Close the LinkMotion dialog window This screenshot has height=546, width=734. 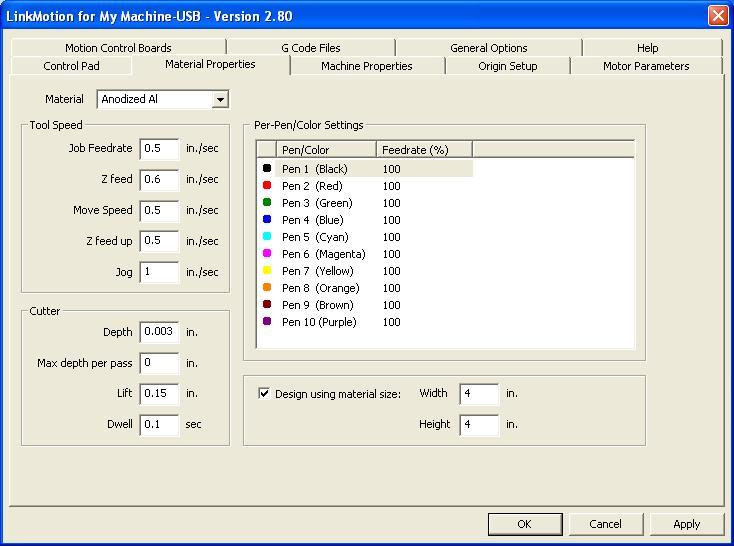tap(718, 15)
